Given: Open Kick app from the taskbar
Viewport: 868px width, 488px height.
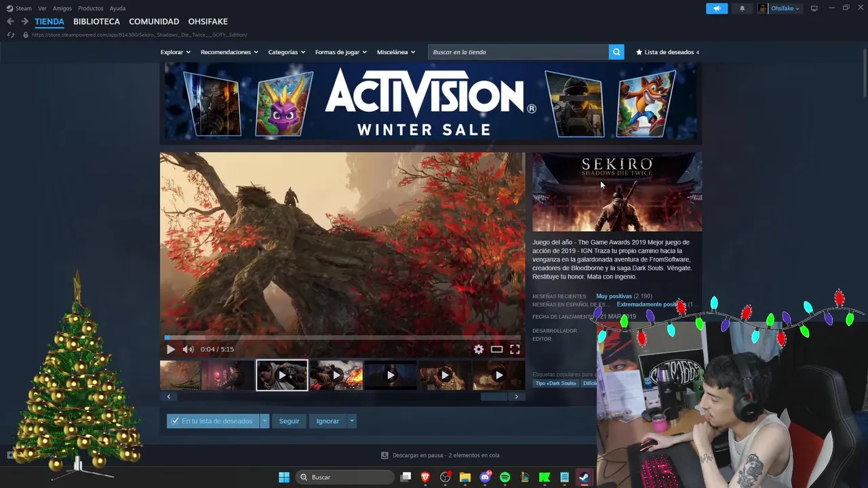Looking at the screenshot, I should pos(545,477).
